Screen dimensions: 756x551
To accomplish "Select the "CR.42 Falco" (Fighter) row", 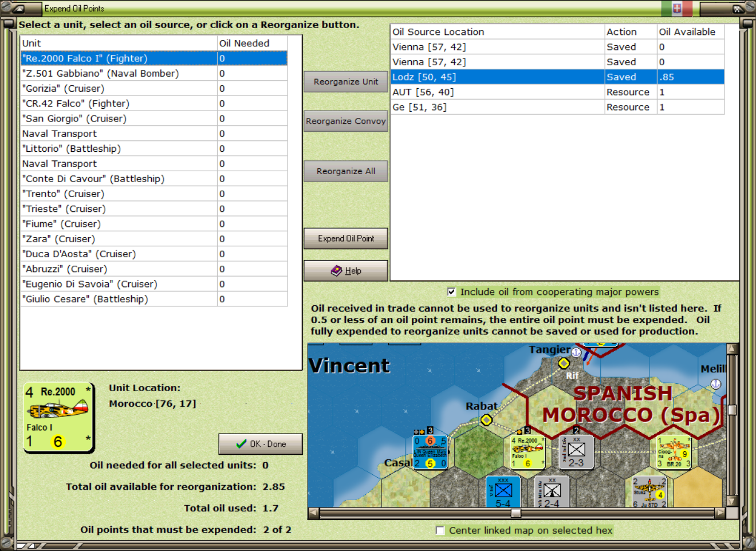I will tap(153, 104).
